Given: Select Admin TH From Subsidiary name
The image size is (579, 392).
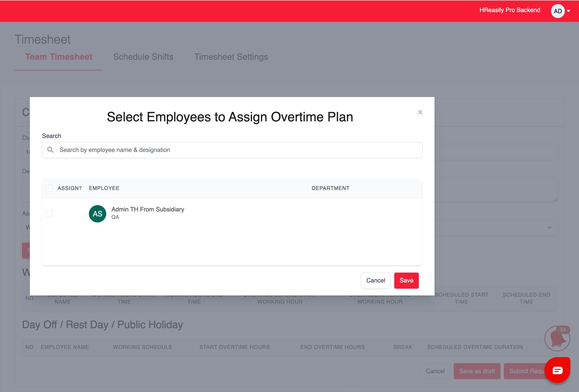Looking at the screenshot, I should pyautogui.click(x=147, y=209).
